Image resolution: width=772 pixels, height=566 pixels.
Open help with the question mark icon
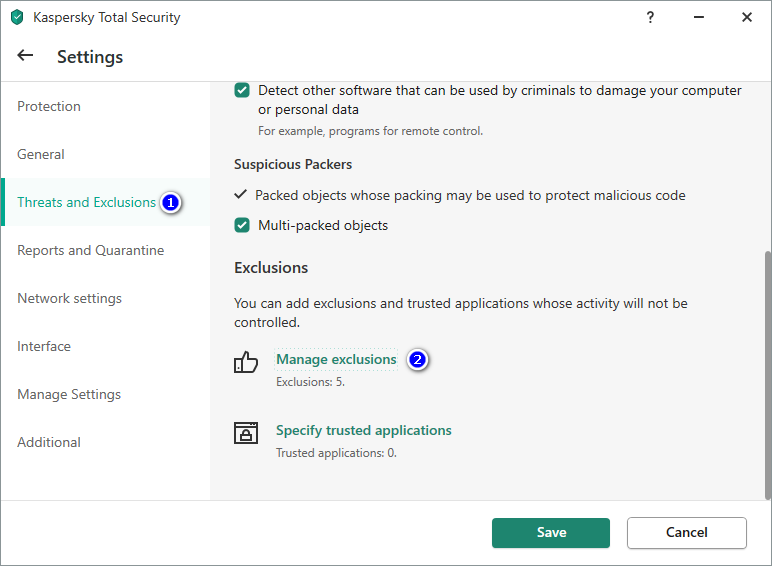(650, 17)
